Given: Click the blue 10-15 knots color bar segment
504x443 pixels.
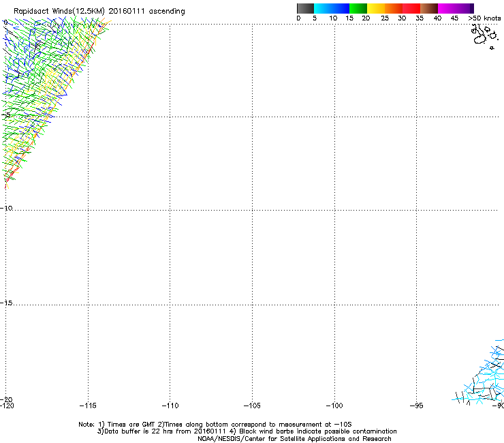Looking at the screenshot, I should tap(341, 8).
